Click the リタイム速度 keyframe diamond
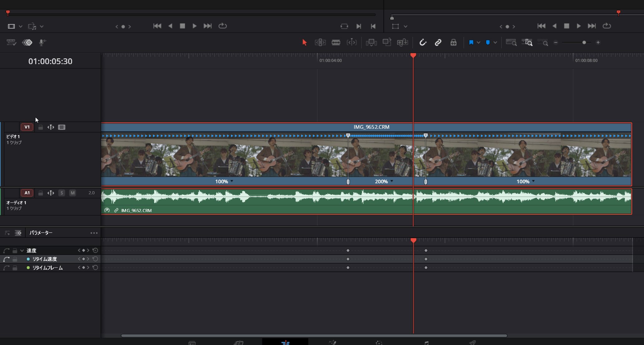This screenshot has height=345, width=644. click(83, 259)
